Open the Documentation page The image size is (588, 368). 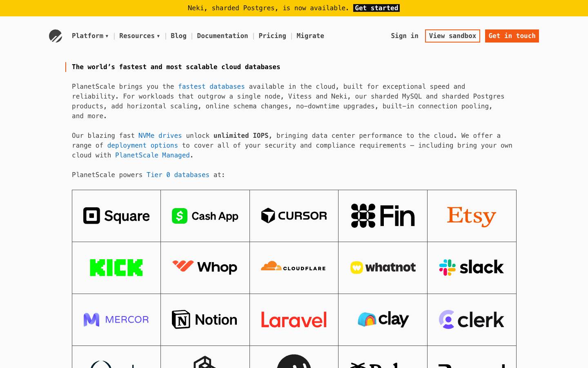click(x=223, y=36)
